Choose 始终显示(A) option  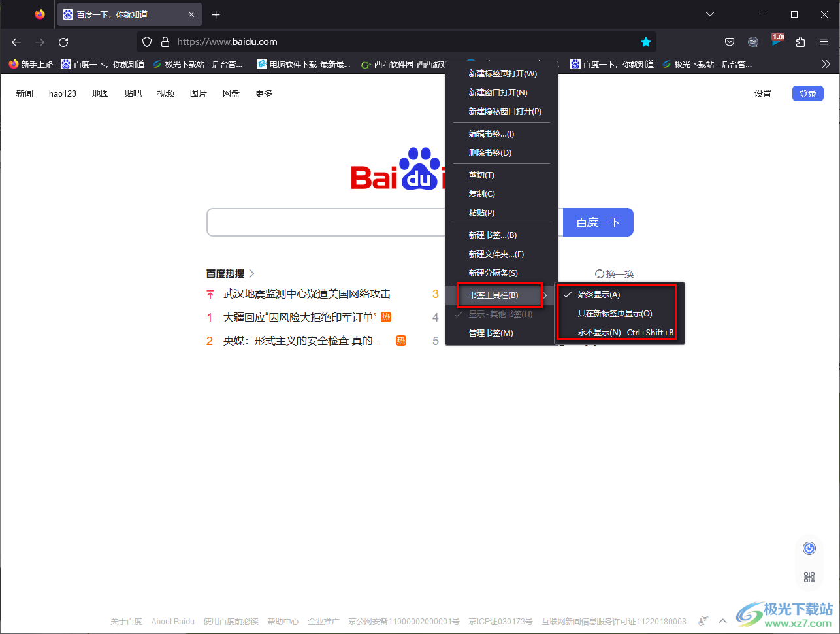619,295
